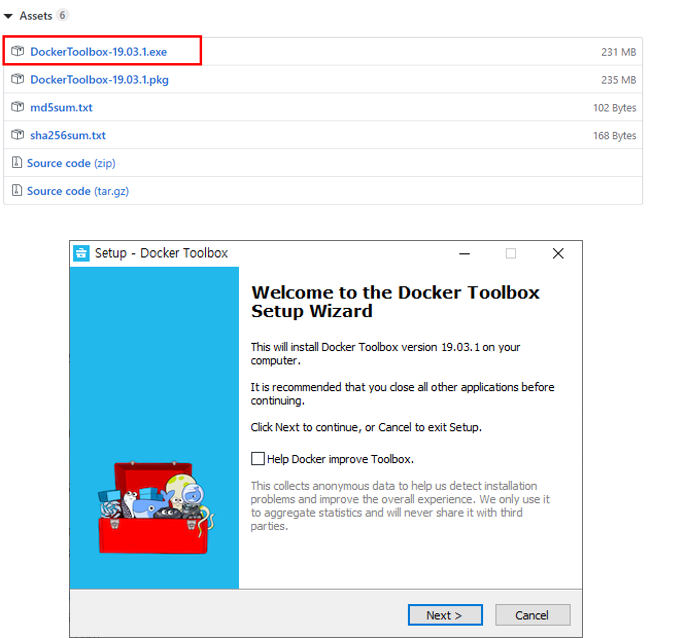675x638 pixels.
Task: Collapse the Assets section triangle
Action: click(x=8, y=16)
